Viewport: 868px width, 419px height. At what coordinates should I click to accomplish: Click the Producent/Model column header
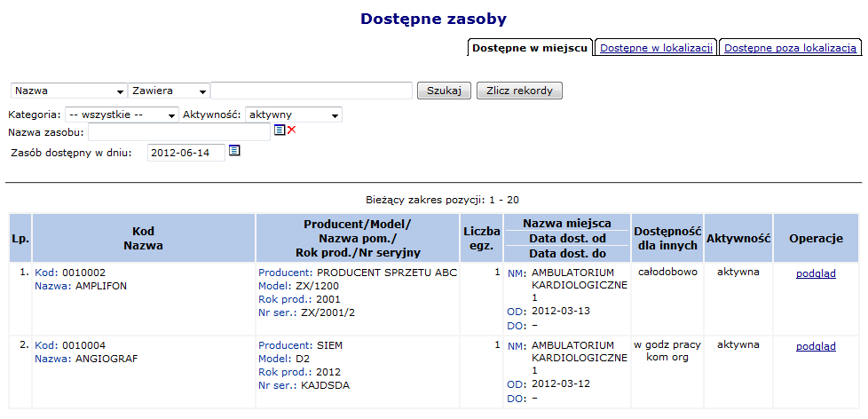[x=358, y=239]
